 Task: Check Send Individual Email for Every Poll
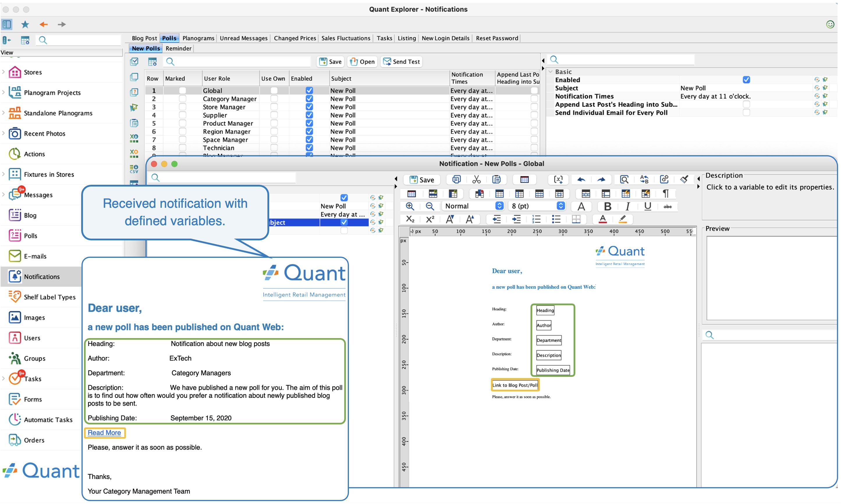746,112
